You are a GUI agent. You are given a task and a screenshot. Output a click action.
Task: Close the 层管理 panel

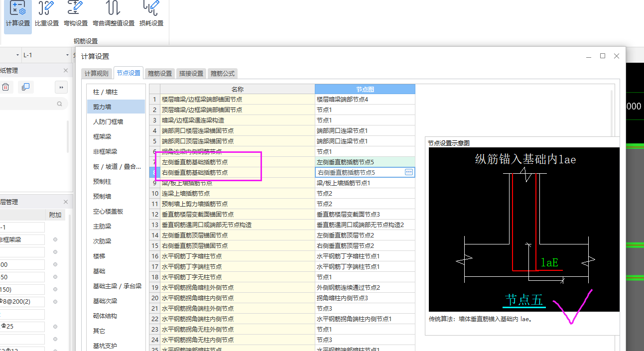66,202
